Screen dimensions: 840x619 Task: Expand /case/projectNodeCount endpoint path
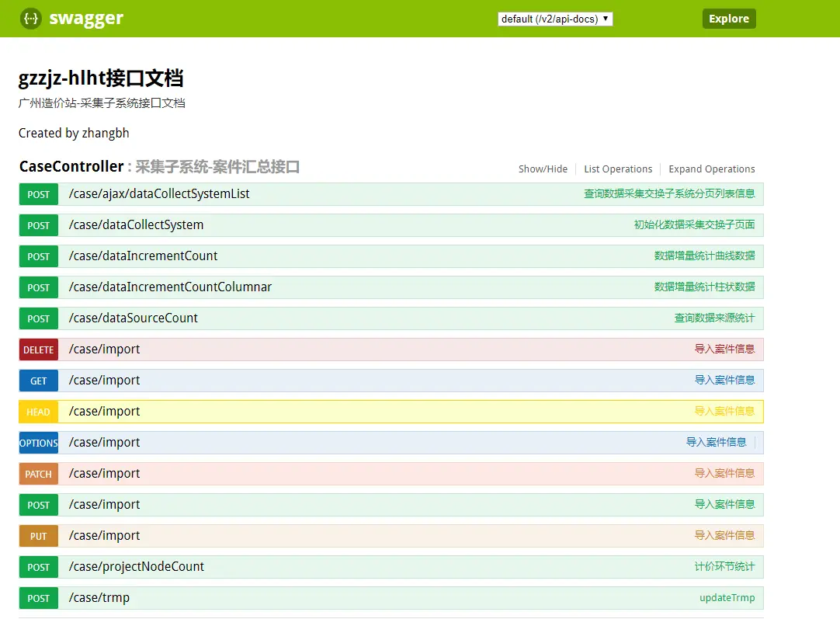tap(137, 567)
